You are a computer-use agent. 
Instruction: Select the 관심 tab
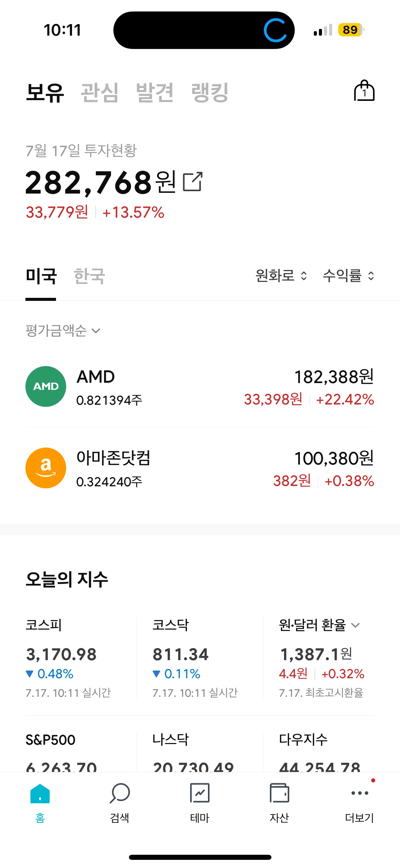(100, 92)
